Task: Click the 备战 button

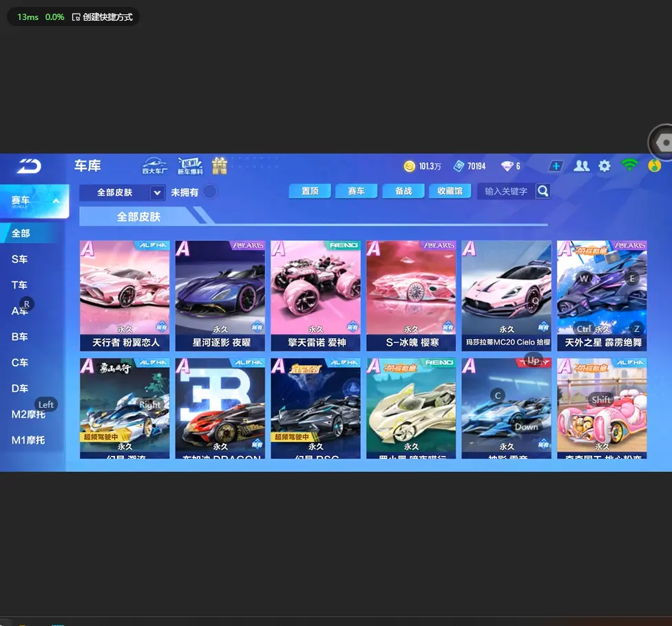Action: pos(403,191)
